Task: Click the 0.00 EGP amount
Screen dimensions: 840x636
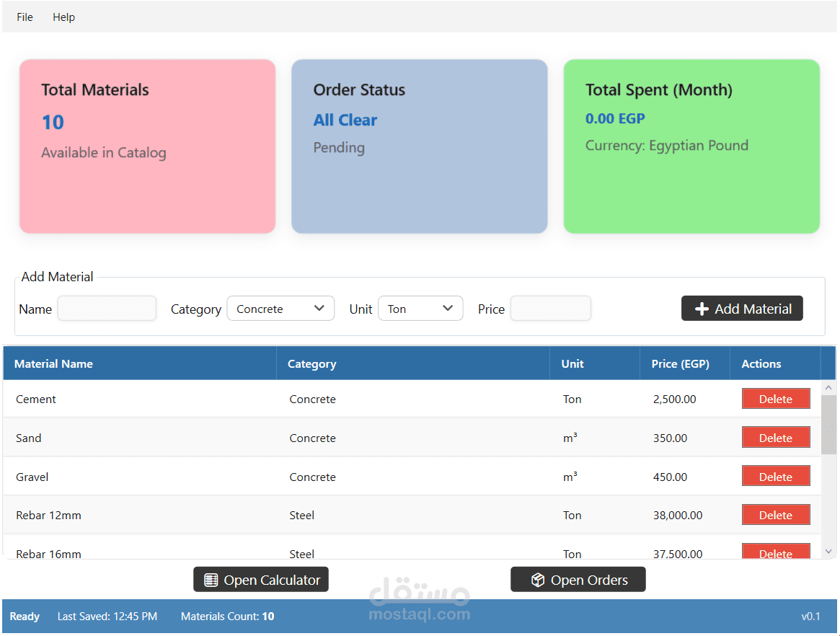Action: (615, 118)
